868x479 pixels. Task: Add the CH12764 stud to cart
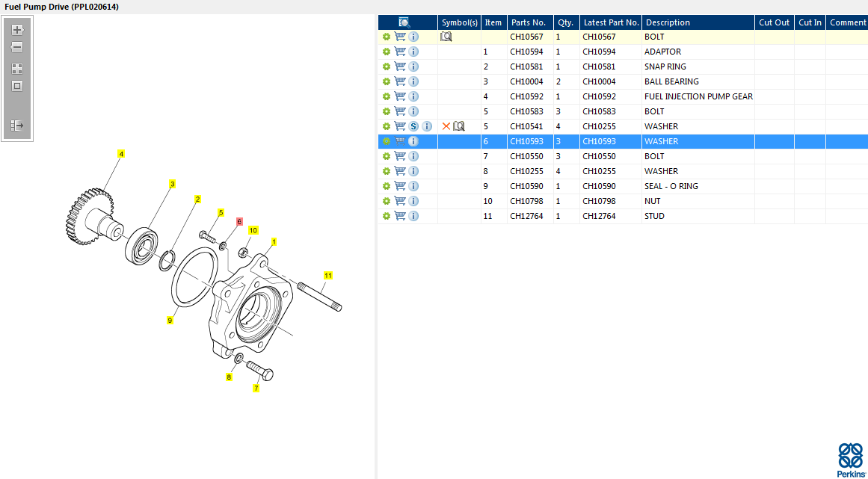tap(400, 216)
